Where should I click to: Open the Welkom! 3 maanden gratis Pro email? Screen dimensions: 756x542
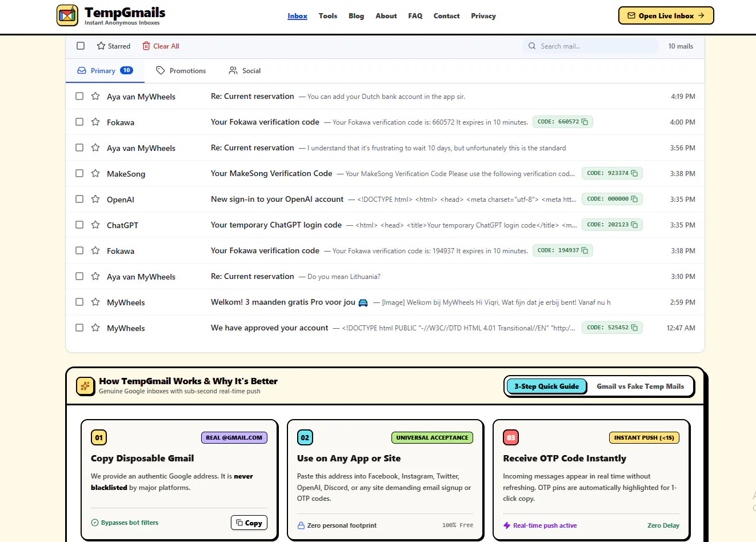point(385,302)
